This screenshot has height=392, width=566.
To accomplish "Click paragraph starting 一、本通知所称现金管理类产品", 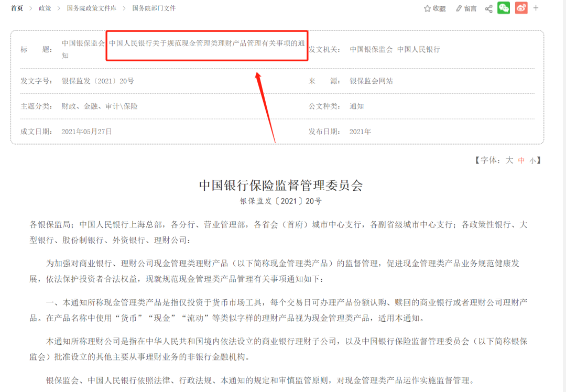I will click(x=279, y=310).
